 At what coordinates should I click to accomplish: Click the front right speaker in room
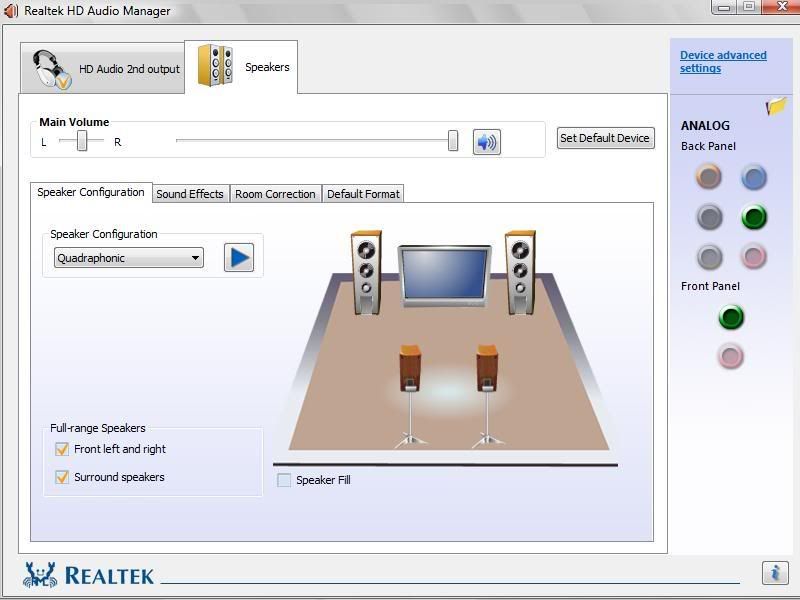[521, 272]
